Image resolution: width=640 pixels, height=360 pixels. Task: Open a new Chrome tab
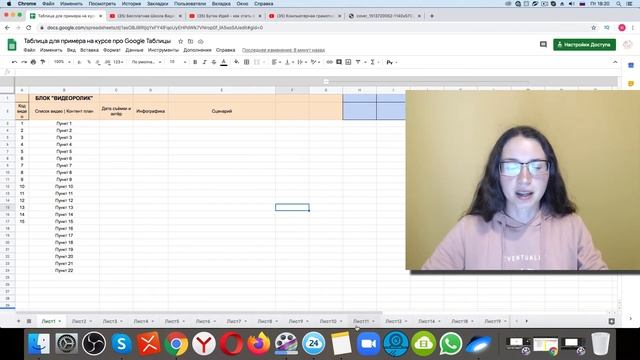(x=432, y=16)
